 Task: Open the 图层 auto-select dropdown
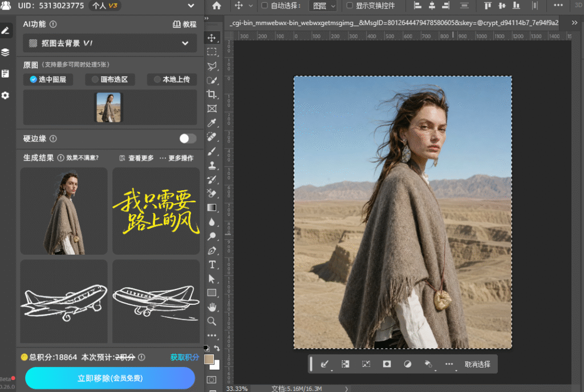pos(323,6)
